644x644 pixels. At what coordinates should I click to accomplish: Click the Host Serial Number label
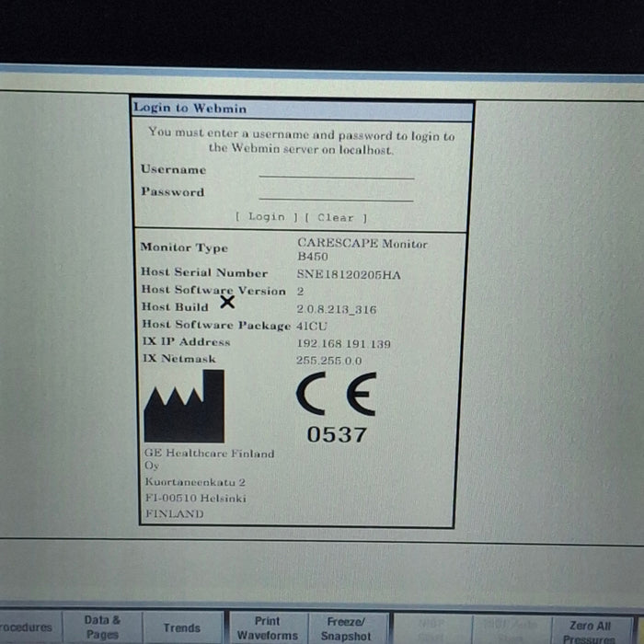204,272
